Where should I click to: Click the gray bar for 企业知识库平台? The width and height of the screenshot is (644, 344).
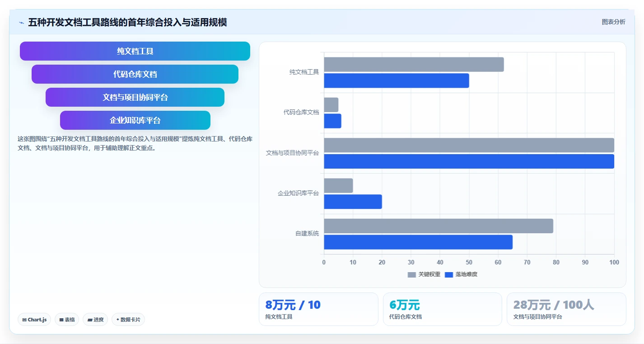338,186
